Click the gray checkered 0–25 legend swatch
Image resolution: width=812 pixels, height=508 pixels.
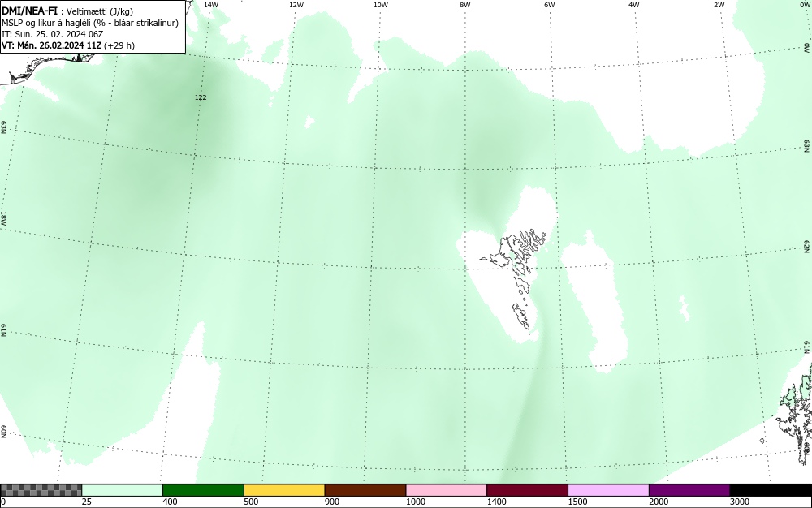(x=41, y=490)
